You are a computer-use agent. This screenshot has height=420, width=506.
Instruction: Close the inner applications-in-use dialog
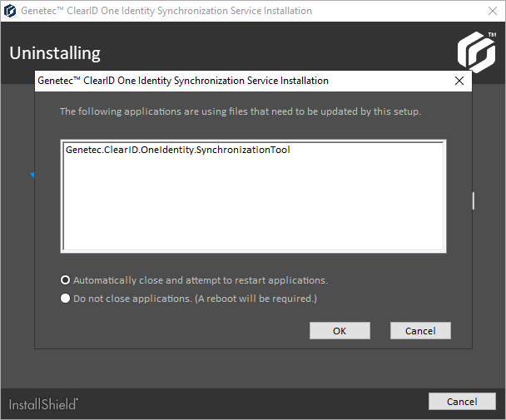click(x=459, y=81)
